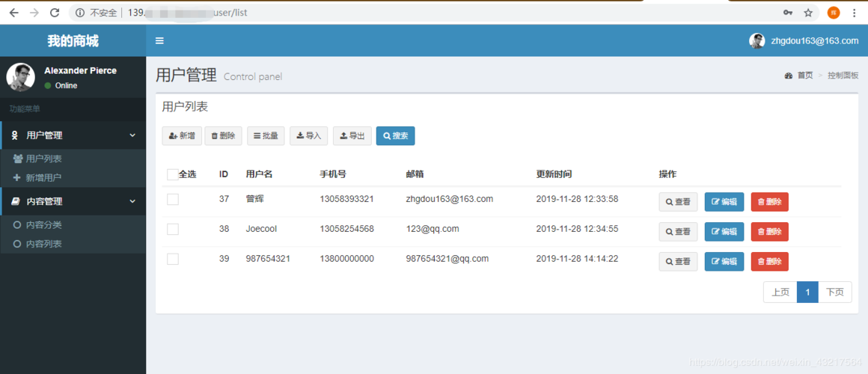The width and height of the screenshot is (868, 374).
Task: Click the browser forward arrow
Action: coord(34,13)
